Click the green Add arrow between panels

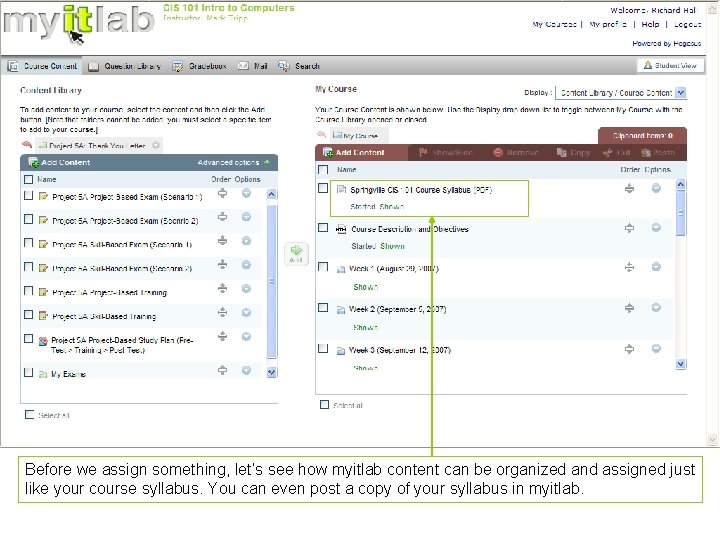[296, 253]
